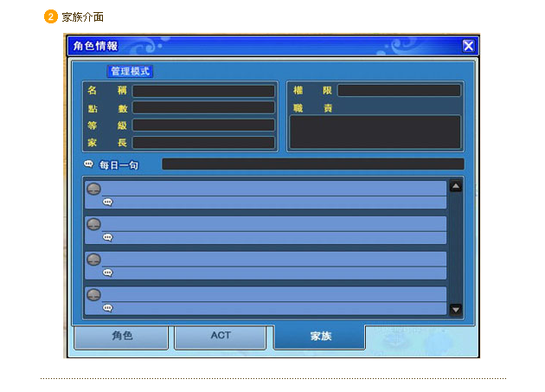Click the 權限 field
Viewport: 545px width, 392px height.
[x=399, y=91]
